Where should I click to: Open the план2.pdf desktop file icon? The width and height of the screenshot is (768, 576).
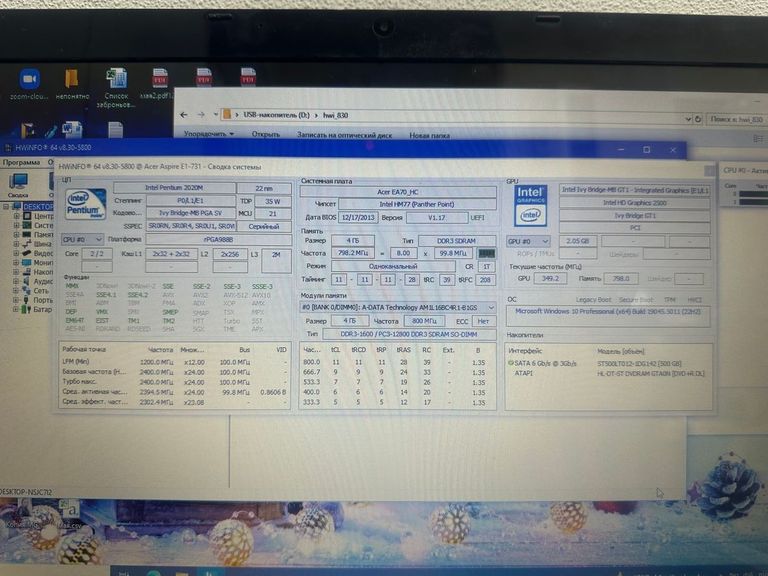(x=160, y=78)
